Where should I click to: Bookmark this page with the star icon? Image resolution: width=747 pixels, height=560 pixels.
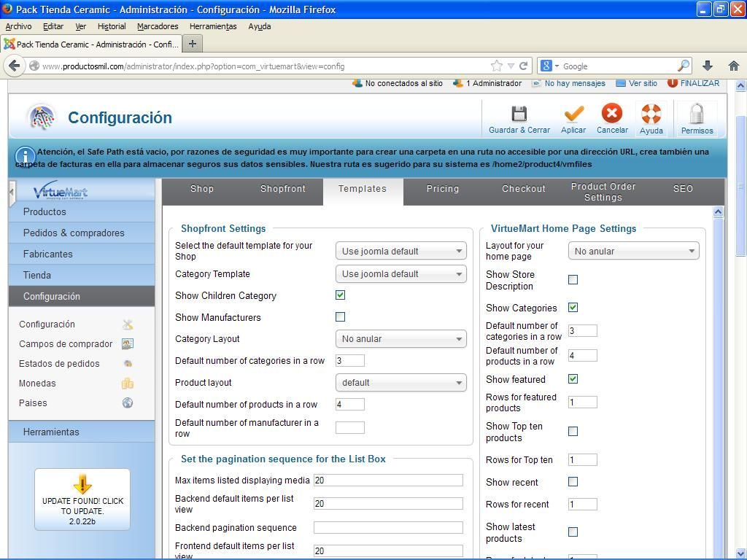(496, 66)
